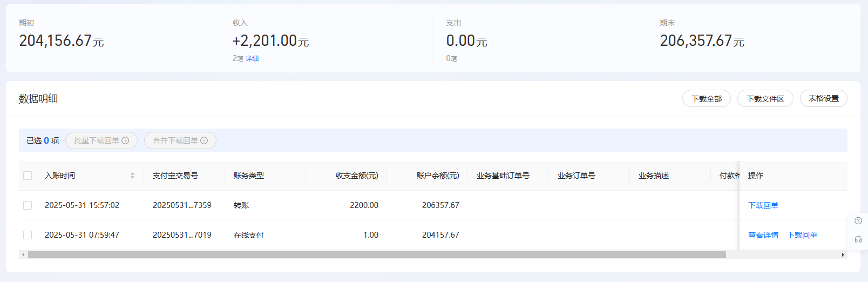Screen dimensions: 868x282
Task: Click the 在线支付 type cell
Action: click(x=249, y=235)
